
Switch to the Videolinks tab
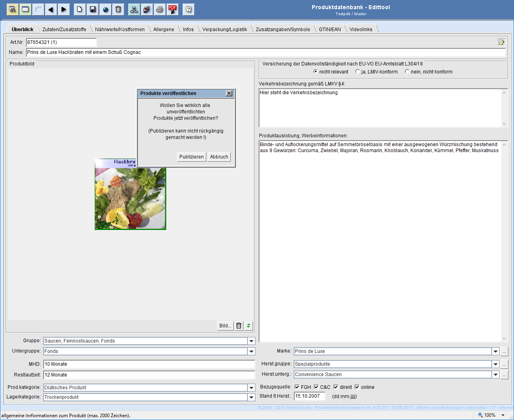coord(361,29)
